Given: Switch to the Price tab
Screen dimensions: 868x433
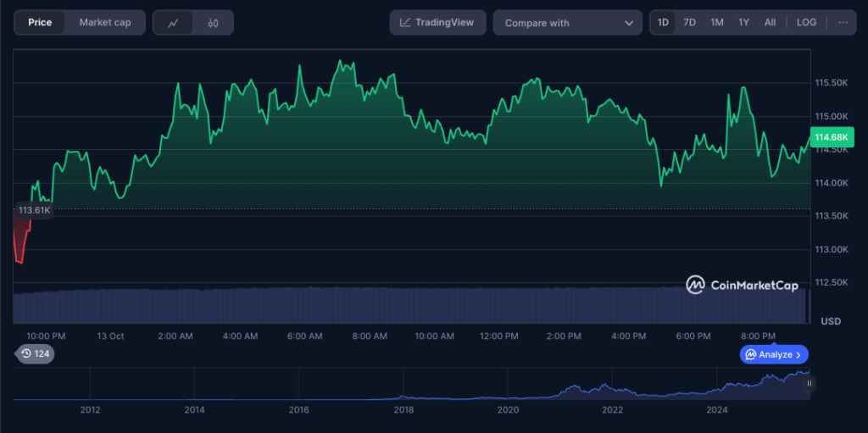Looking at the screenshot, I should click(40, 23).
